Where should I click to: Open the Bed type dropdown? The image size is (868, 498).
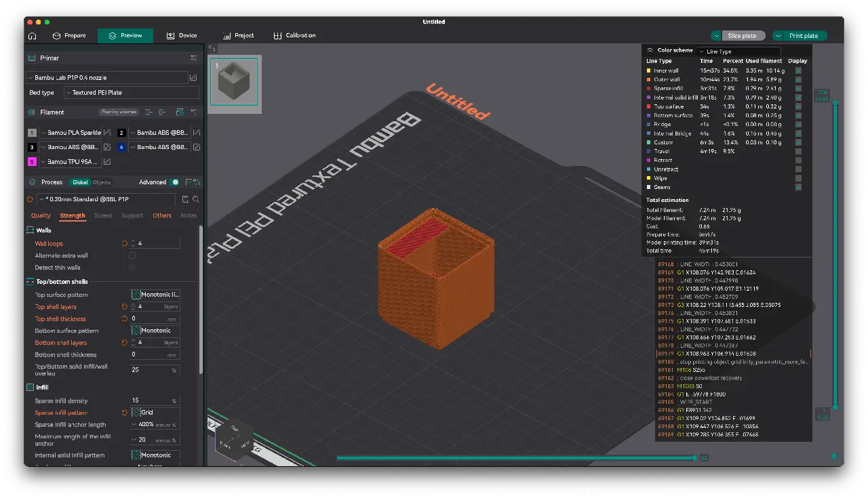pyautogui.click(x=131, y=92)
